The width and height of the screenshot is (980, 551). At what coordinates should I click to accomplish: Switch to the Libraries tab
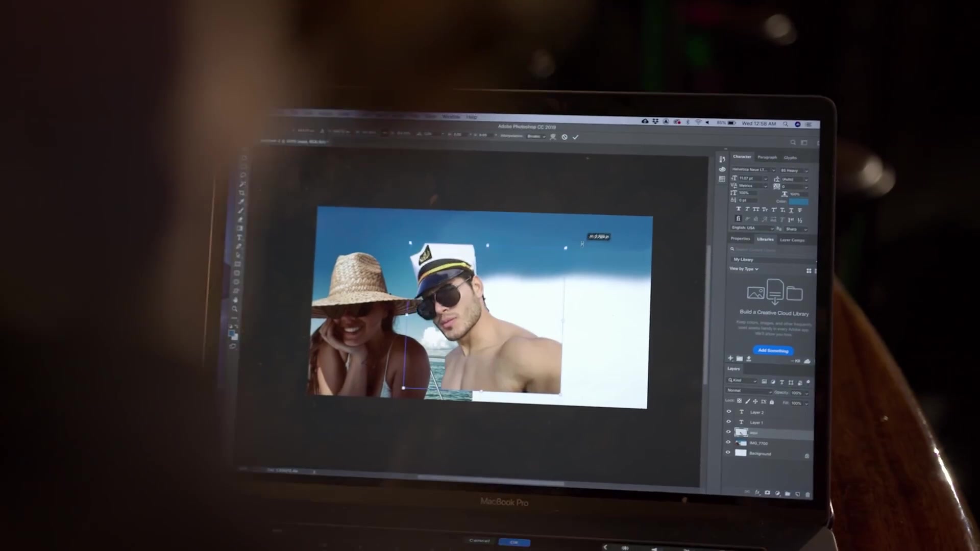coord(765,239)
